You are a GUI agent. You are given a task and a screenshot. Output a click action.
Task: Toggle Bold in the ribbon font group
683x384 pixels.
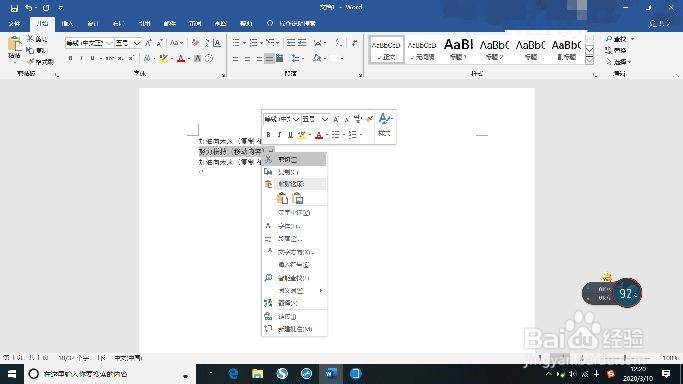coord(70,58)
